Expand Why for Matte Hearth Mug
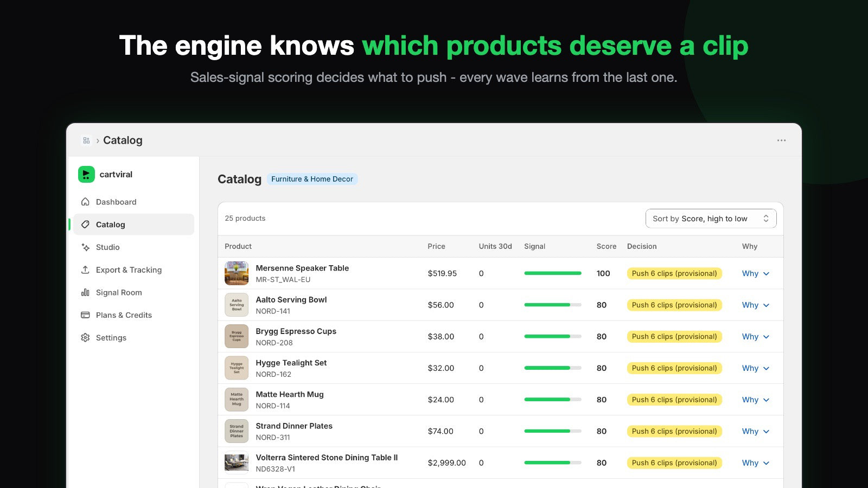The image size is (868, 488). pos(756,400)
